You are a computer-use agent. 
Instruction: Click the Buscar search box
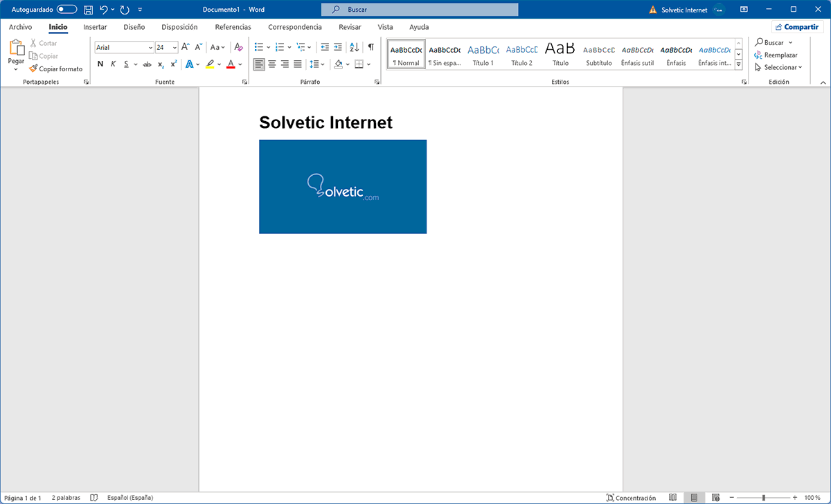point(420,10)
